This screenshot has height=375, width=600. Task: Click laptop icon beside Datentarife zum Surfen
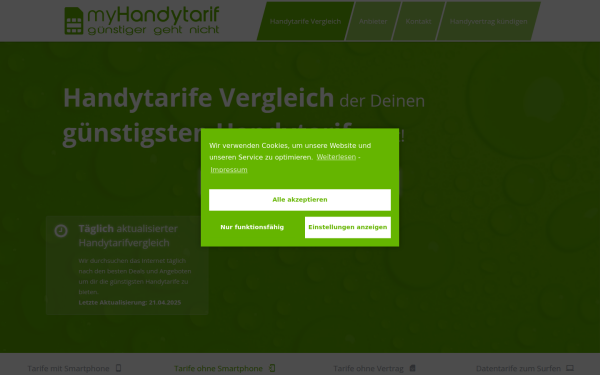[570, 368]
